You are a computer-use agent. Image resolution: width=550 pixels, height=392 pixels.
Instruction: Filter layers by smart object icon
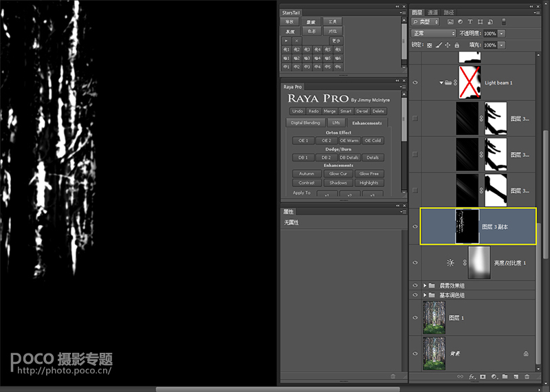click(490, 22)
